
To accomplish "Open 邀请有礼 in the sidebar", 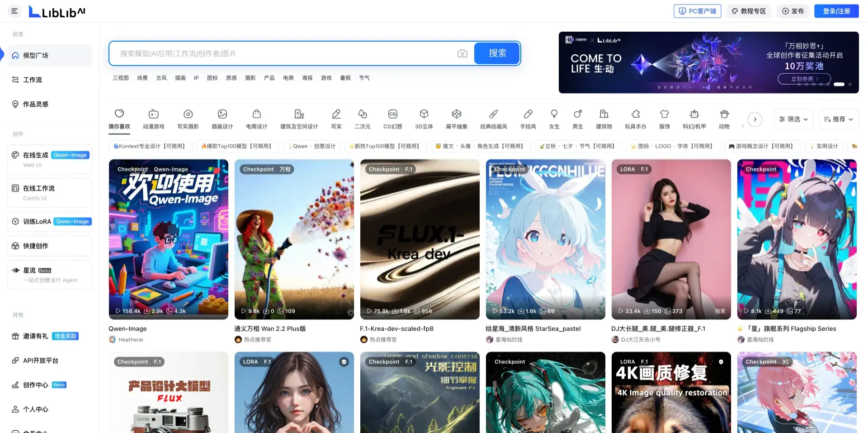I will click(x=50, y=336).
